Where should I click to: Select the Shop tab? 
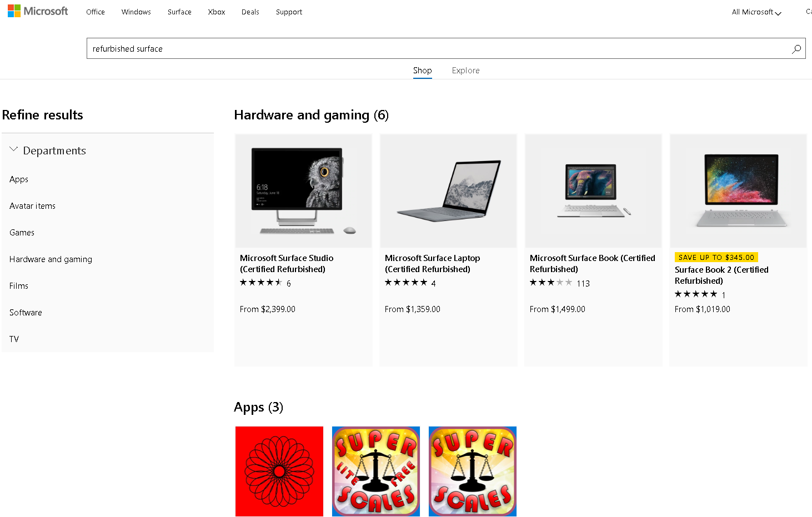(422, 71)
